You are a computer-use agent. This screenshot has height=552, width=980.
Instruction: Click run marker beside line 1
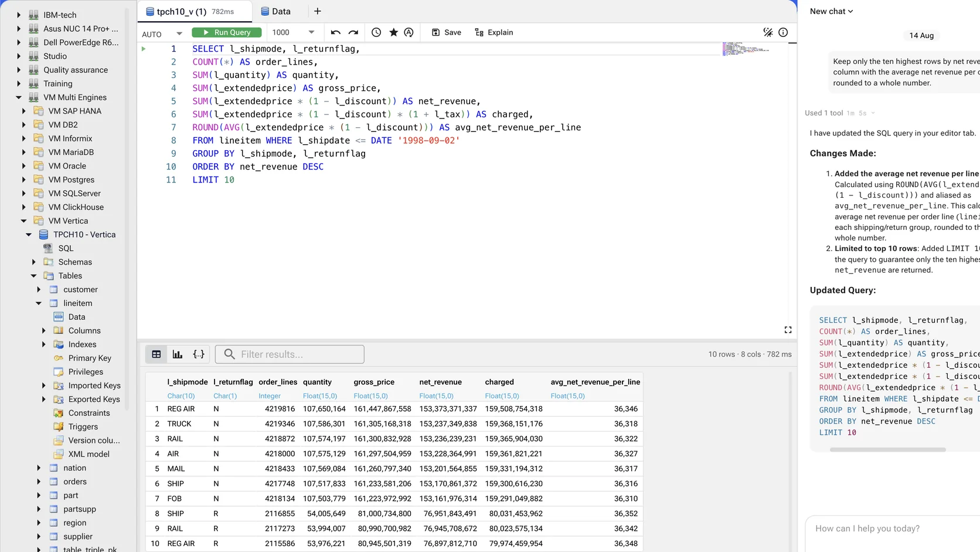coord(144,49)
